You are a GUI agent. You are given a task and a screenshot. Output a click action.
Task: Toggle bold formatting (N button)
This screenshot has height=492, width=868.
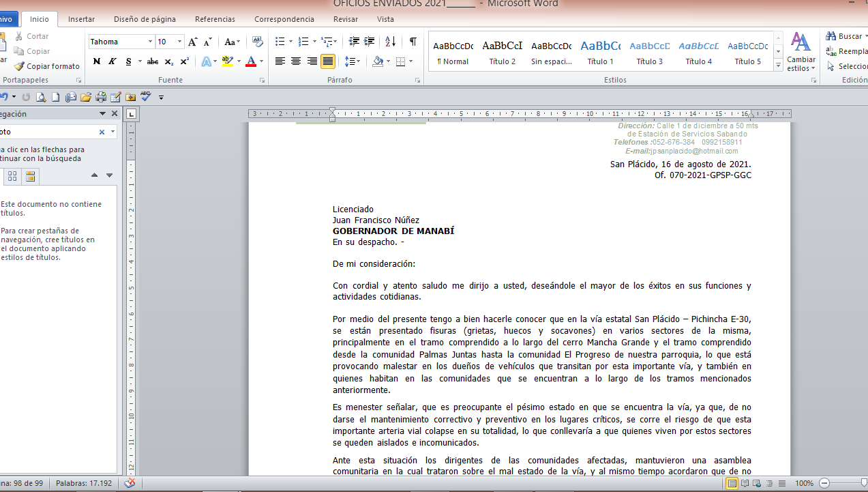(96, 61)
